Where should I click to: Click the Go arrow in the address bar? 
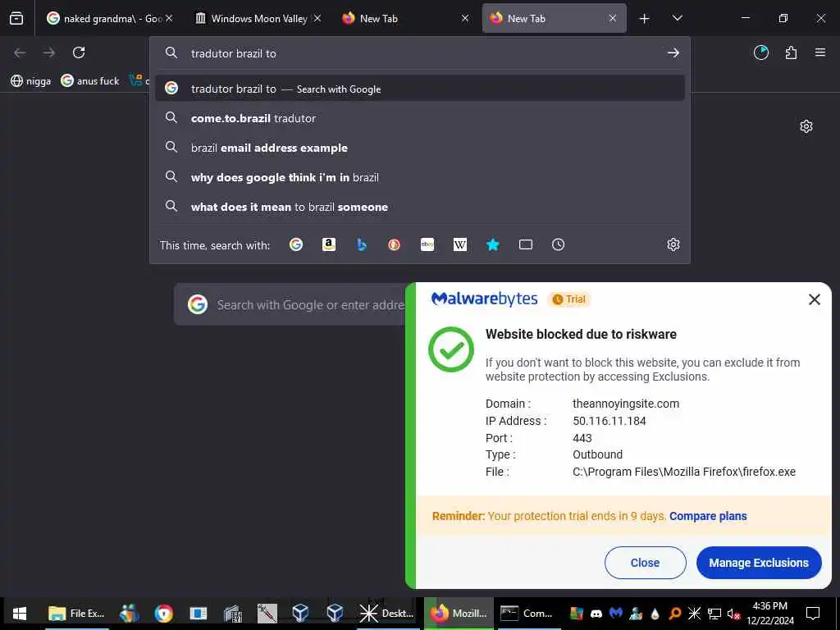(673, 53)
